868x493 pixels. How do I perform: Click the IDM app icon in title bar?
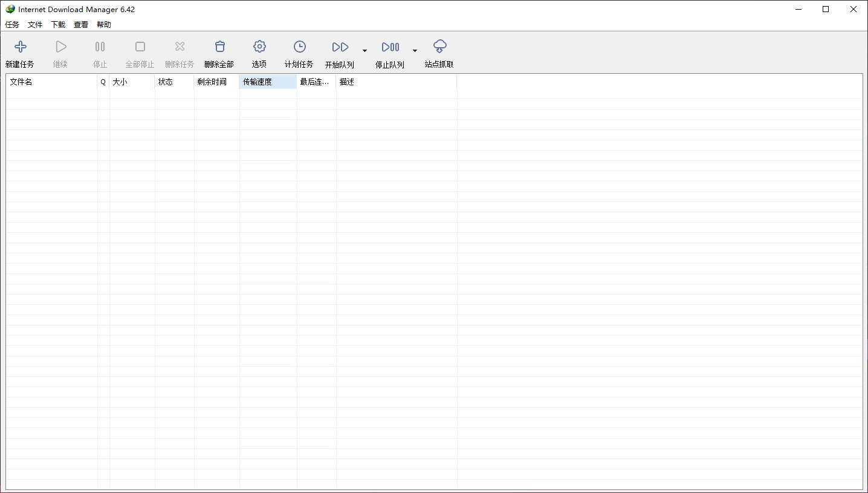[10, 9]
